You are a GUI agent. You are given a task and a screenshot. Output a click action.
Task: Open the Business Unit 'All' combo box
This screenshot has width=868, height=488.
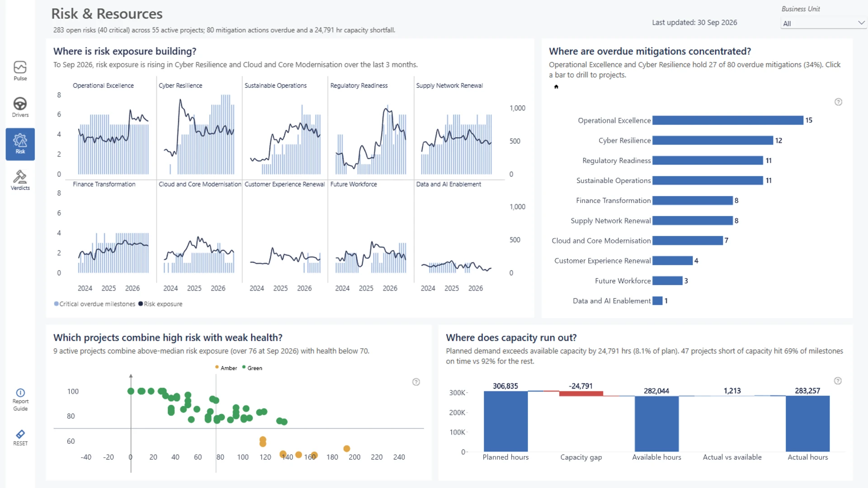pos(823,23)
